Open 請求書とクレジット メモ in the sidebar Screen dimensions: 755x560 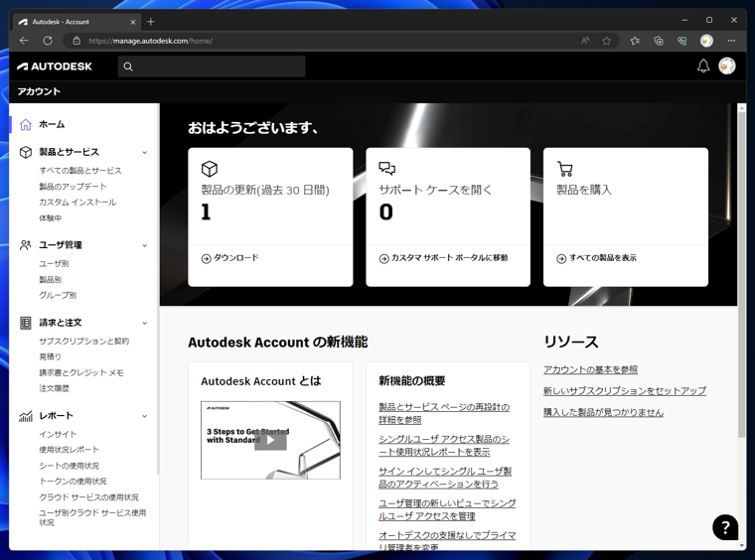(x=81, y=373)
